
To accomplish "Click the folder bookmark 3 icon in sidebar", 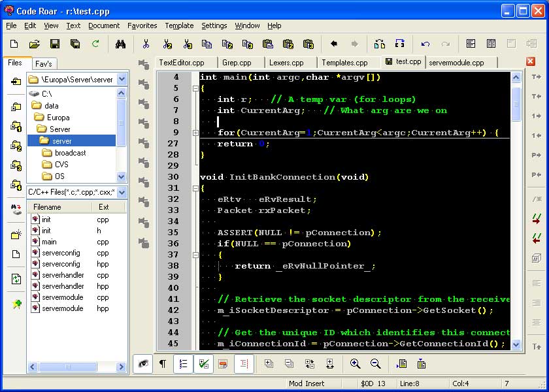I will coord(16,165).
